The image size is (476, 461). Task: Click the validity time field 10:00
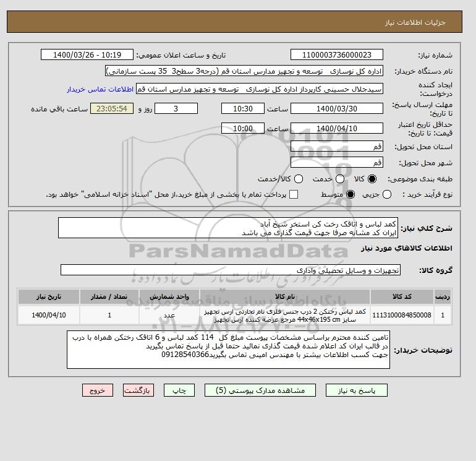pos(243,128)
